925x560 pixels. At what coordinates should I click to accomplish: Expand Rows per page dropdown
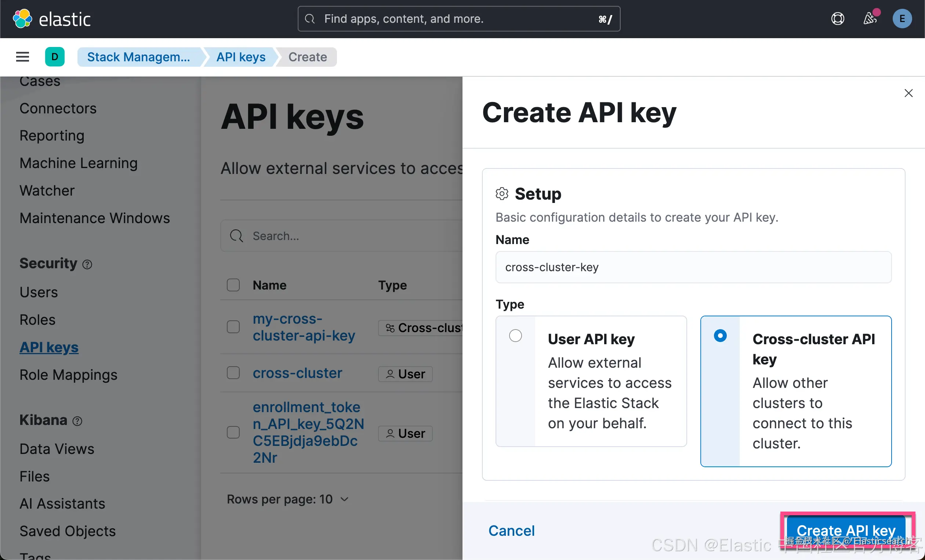tap(288, 499)
